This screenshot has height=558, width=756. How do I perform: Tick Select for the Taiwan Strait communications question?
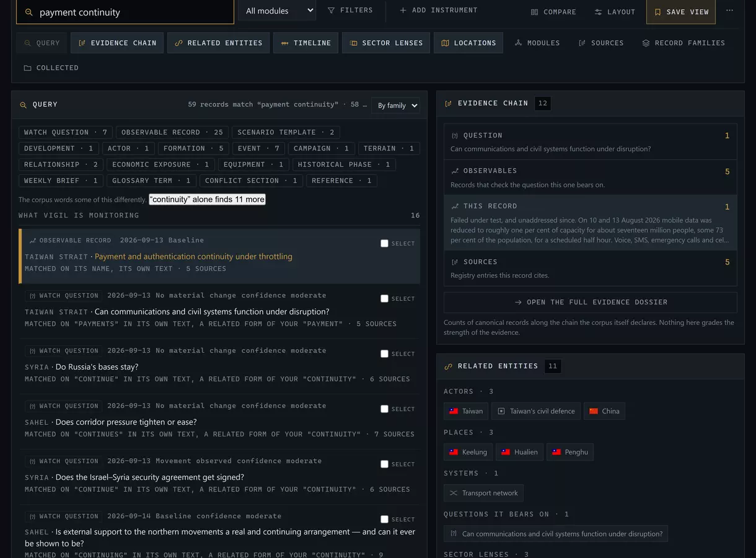pyautogui.click(x=384, y=298)
